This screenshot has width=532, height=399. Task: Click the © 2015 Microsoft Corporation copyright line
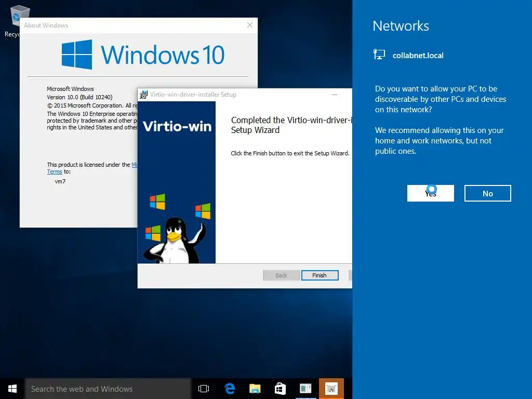pos(92,105)
